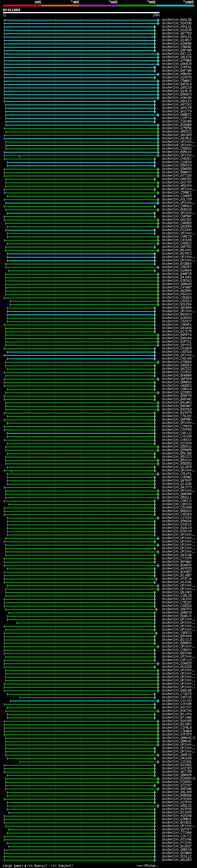
Task: Select hit label UniRef100_A4XML6
Action: (x=177, y=139)
